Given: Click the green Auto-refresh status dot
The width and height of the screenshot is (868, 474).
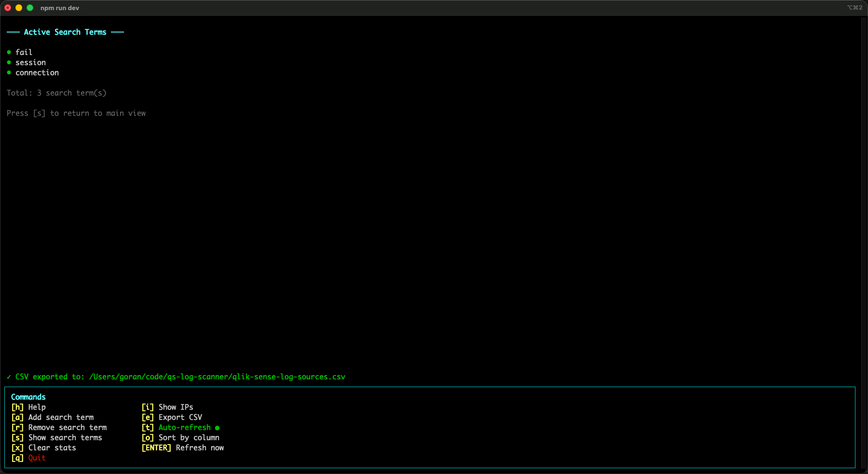Looking at the screenshot, I should [x=217, y=428].
